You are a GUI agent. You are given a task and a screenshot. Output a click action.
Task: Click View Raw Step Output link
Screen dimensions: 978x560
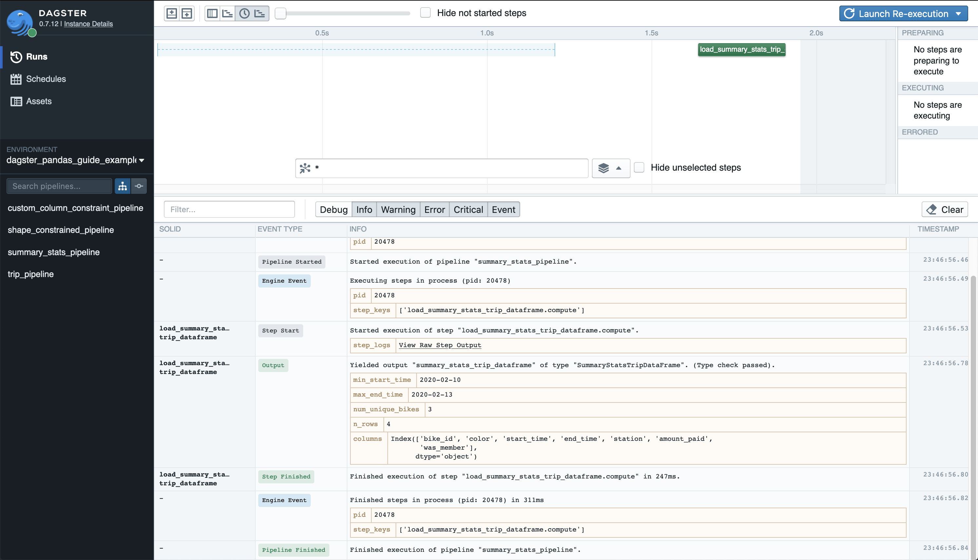(x=440, y=345)
